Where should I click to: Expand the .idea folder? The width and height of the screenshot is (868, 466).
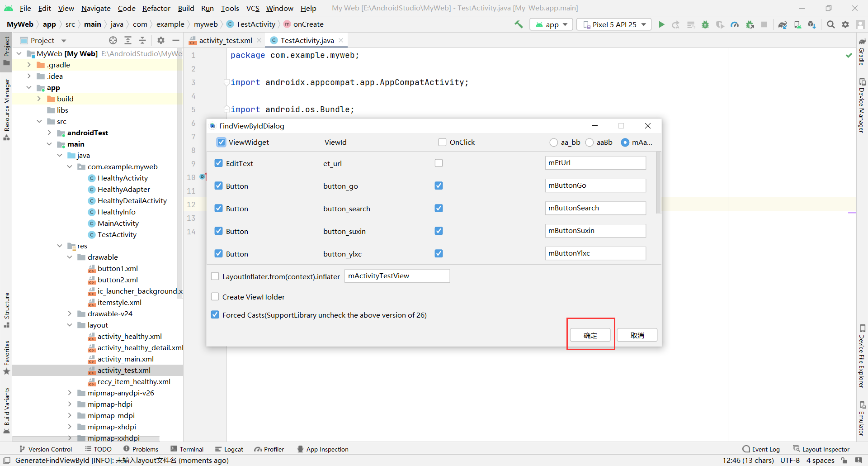[29, 76]
